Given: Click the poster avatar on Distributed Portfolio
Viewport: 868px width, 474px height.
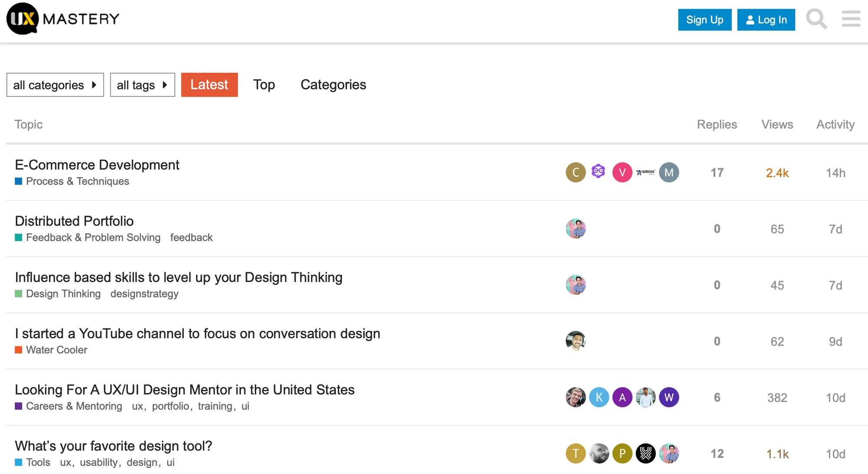Looking at the screenshot, I should click(x=575, y=229).
